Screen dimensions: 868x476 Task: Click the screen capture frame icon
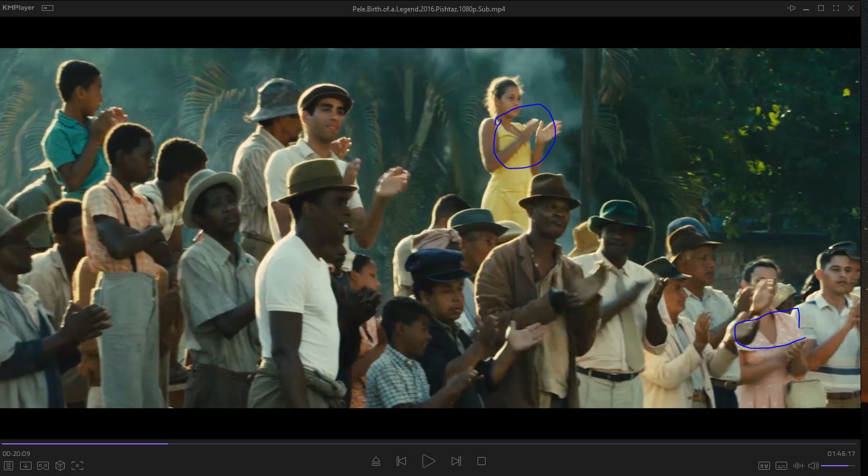pyautogui.click(x=77, y=466)
